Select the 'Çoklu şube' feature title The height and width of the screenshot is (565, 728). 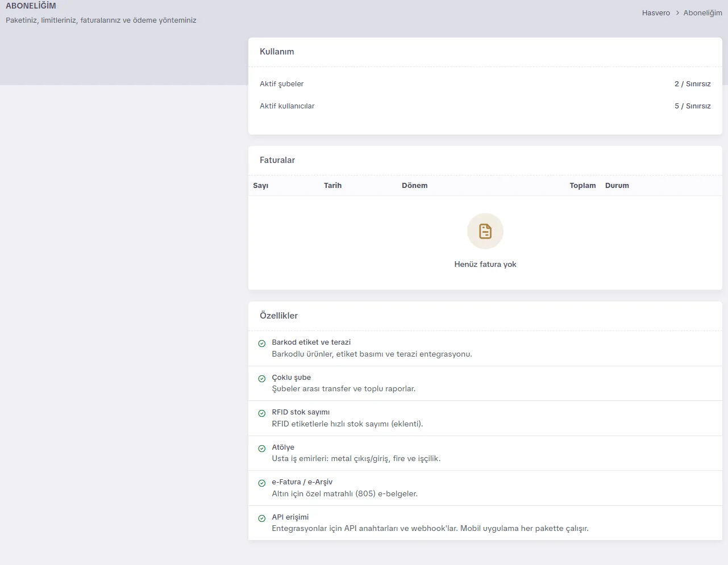(x=292, y=378)
